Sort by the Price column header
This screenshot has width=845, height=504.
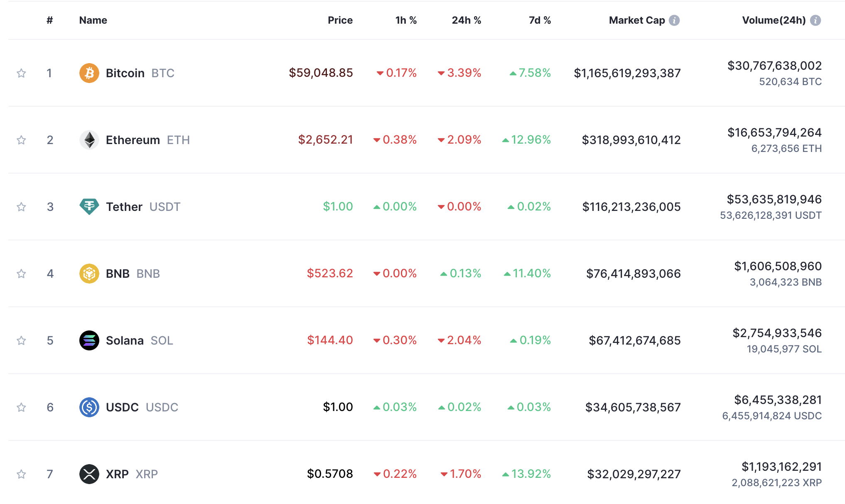tap(340, 20)
